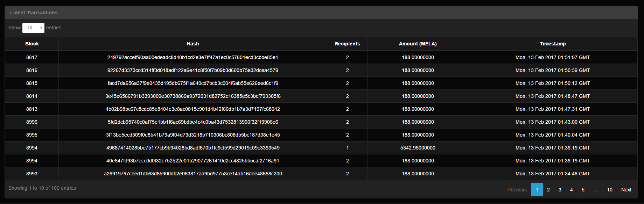Go to page 3 of transactions
This screenshot has width=644, height=204.
[x=560, y=190]
